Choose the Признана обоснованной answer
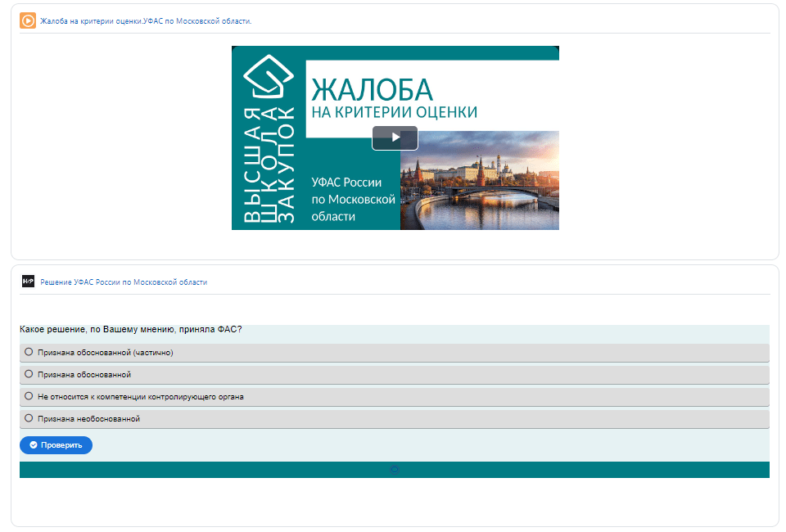786x532 pixels. [29, 374]
